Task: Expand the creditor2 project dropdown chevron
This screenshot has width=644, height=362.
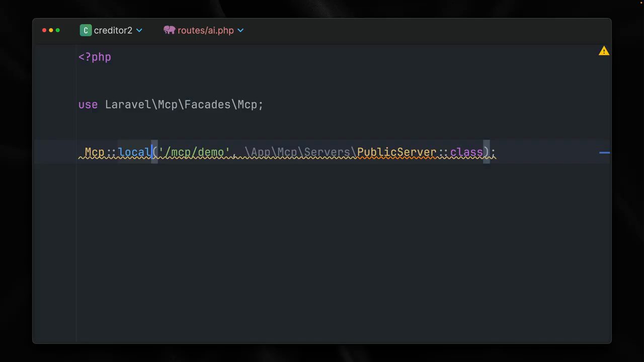Action: tap(139, 30)
